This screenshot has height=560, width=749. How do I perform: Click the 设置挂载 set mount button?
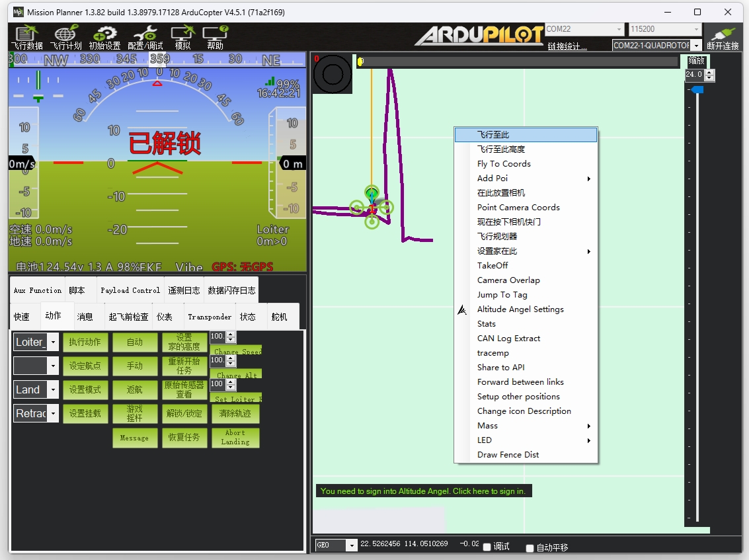[85, 413]
